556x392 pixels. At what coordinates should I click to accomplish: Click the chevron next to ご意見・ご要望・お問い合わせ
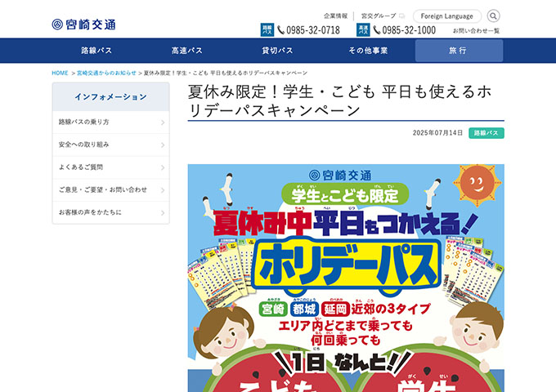coord(163,190)
